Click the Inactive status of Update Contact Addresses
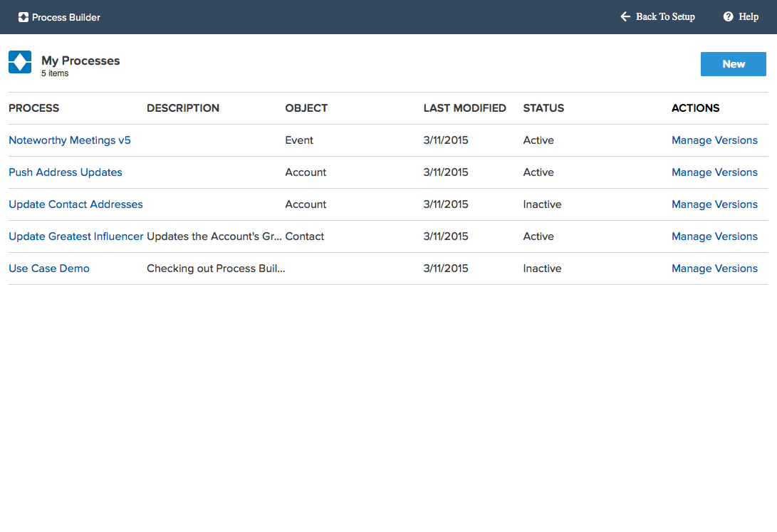The image size is (777, 532). pyautogui.click(x=542, y=204)
